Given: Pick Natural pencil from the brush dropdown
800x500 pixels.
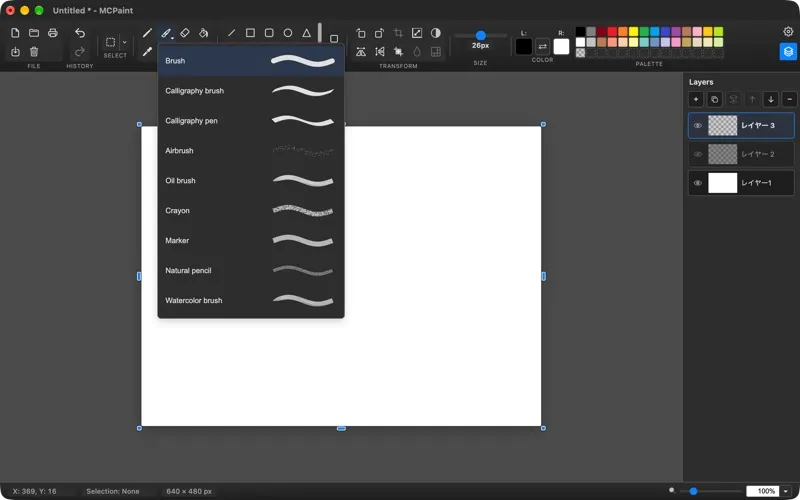Looking at the screenshot, I should pyautogui.click(x=251, y=270).
